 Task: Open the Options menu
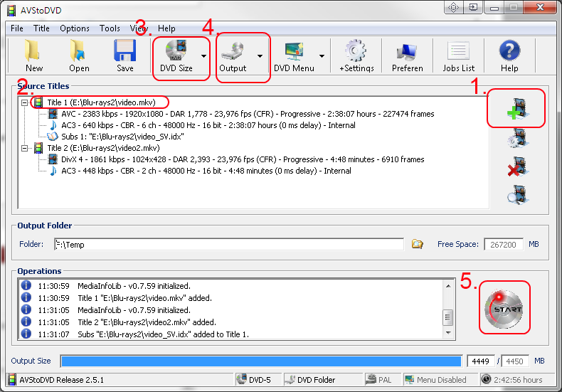pos(75,28)
